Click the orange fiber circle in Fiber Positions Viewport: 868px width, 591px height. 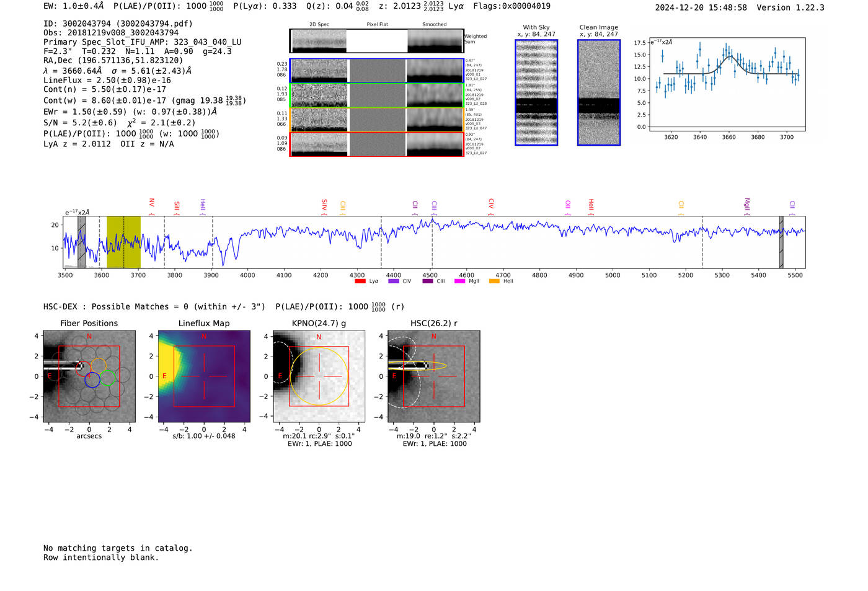click(99, 366)
